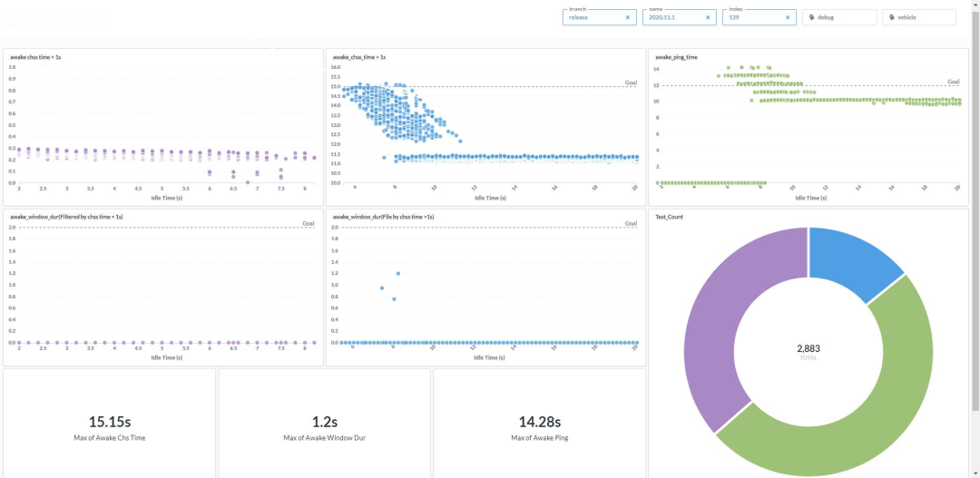Clear the name filter 2020.11.1
Viewport: 980px width, 478px height.
[707, 17]
